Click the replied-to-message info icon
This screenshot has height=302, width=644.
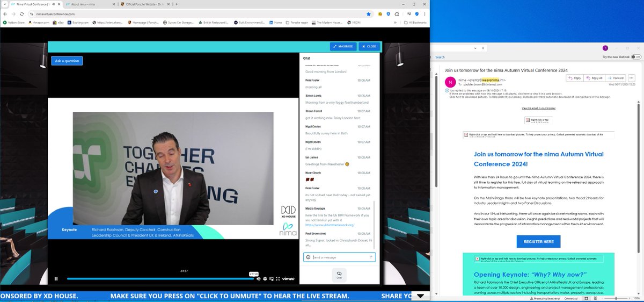coord(448,91)
